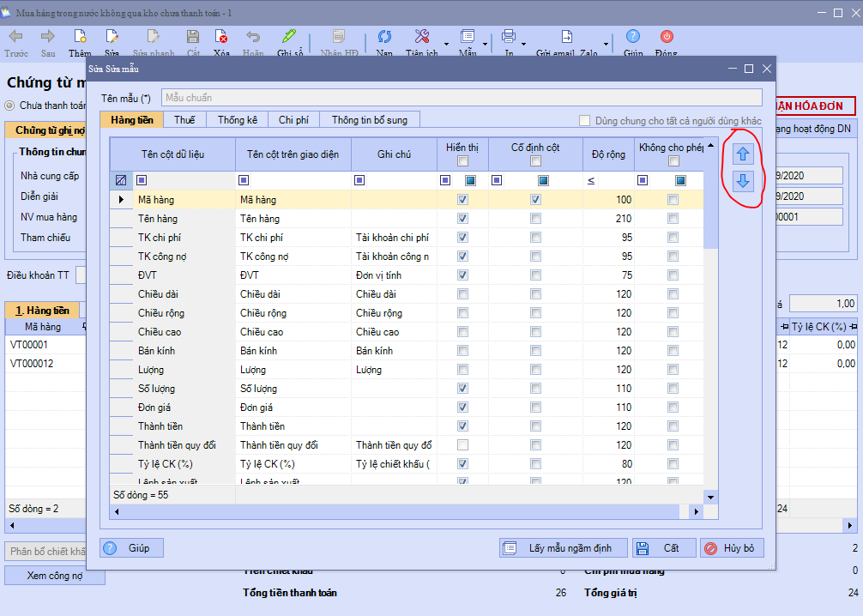
Task: Click the Trước (previous) toolbar arrow
Action: 16,37
